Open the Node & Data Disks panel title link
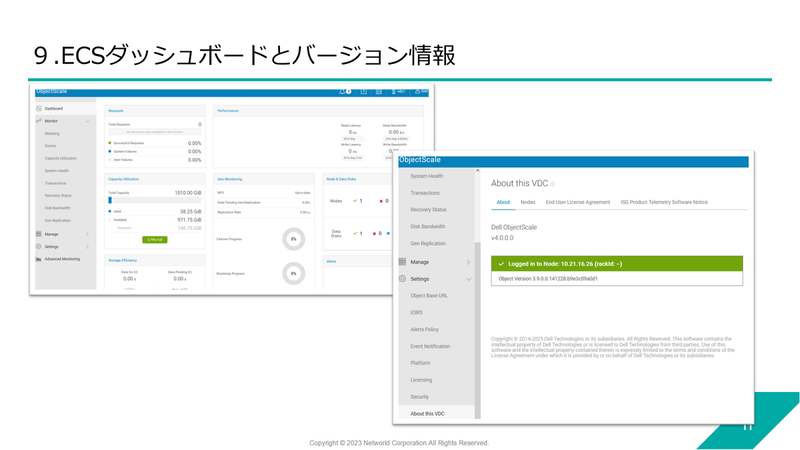800x450 pixels. (x=341, y=179)
